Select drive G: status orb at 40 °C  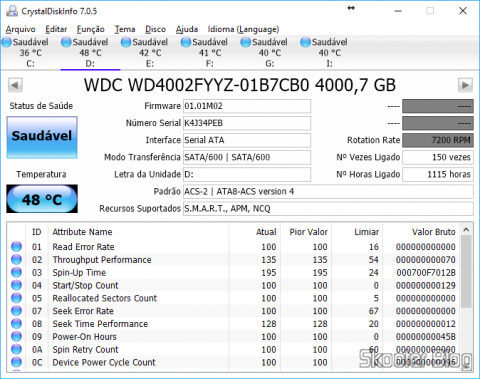246,42
